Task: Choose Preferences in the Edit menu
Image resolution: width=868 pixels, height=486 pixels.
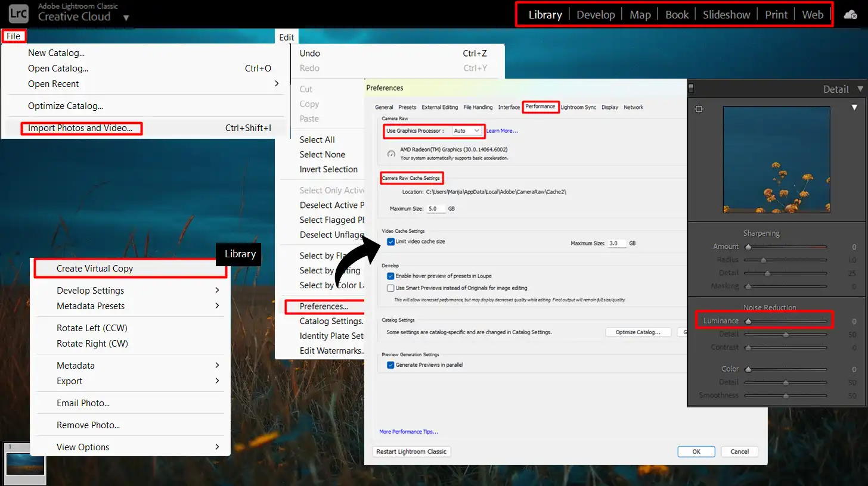Action: coord(324,306)
